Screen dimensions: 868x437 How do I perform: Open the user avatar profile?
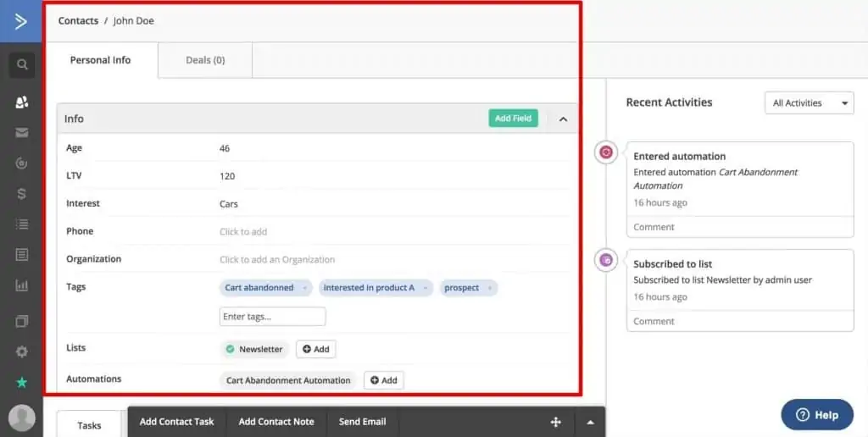(x=21, y=418)
